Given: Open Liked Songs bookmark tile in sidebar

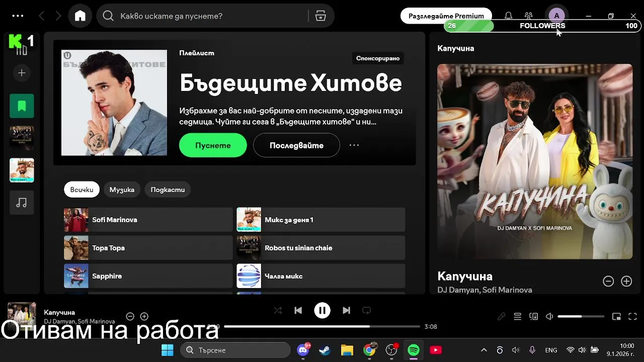Looking at the screenshot, I should click(22, 106).
